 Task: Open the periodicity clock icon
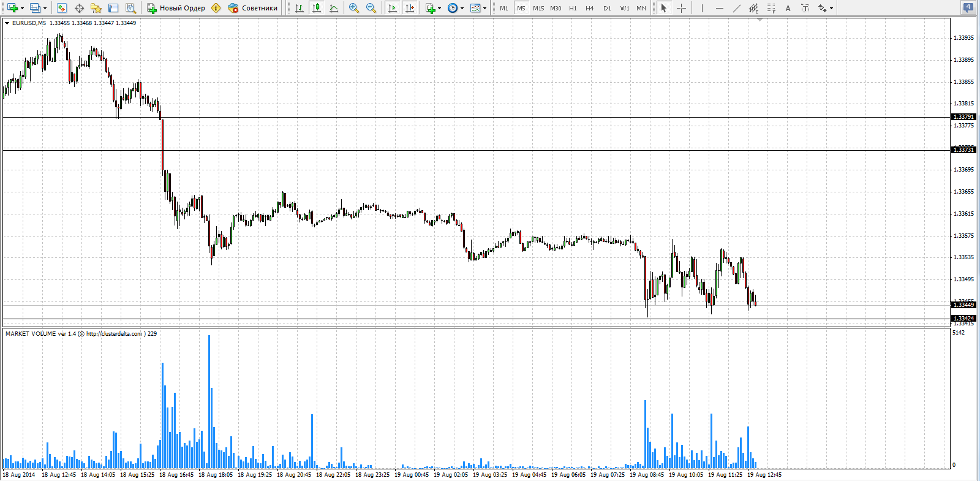click(x=453, y=8)
